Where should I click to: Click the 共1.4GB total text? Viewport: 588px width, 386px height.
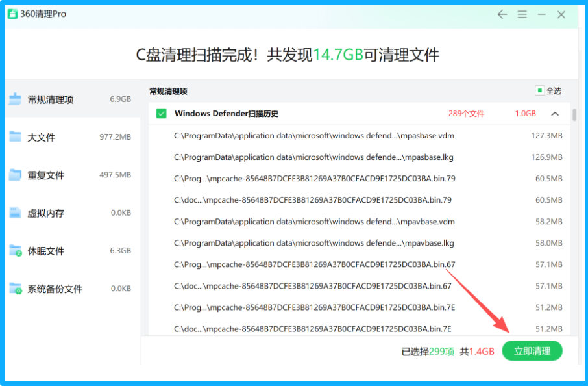tap(477, 352)
